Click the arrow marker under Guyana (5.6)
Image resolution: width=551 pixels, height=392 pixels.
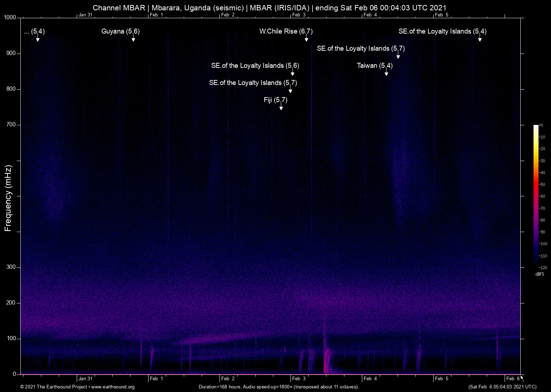(x=133, y=39)
